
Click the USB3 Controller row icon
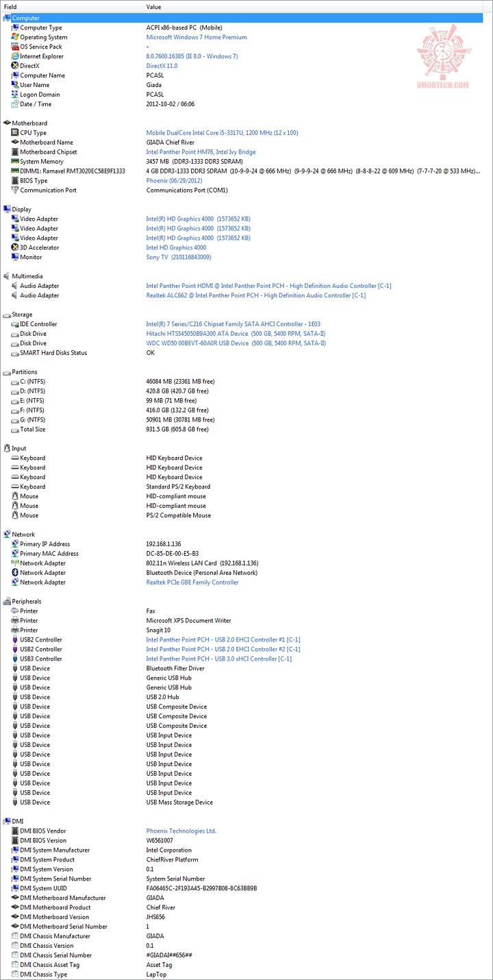tap(15, 659)
